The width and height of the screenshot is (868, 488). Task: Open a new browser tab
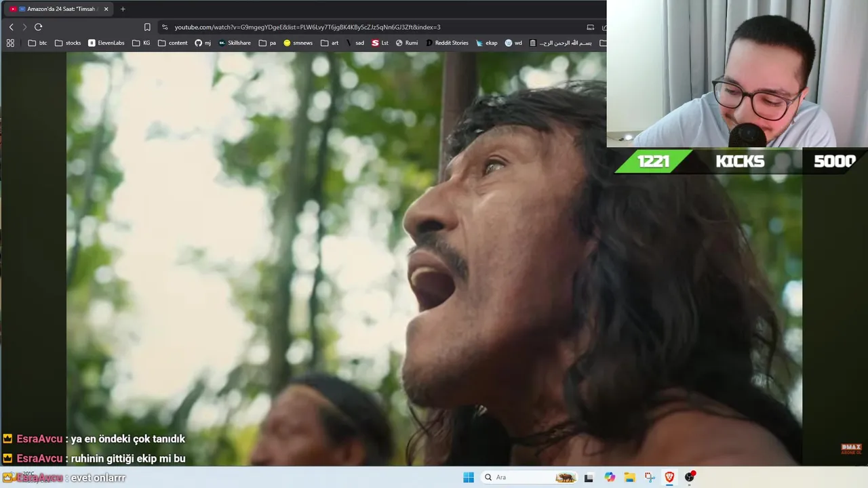point(123,9)
